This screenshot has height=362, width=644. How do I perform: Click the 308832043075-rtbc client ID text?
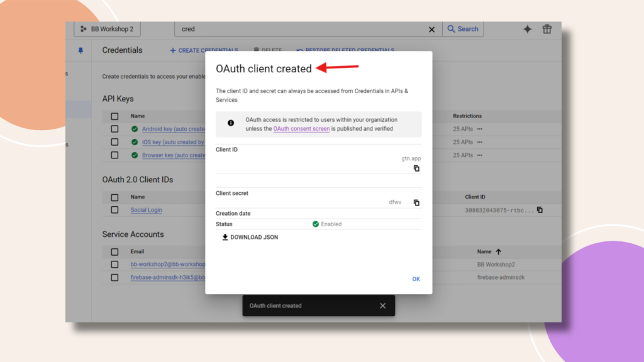click(499, 211)
